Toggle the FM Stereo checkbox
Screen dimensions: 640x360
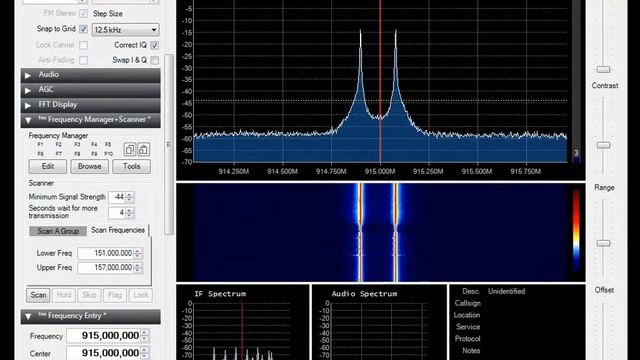pos(83,13)
